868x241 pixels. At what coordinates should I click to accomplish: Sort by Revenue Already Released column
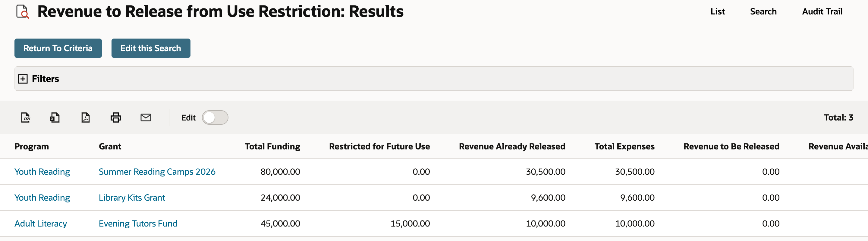tap(512, 146)
